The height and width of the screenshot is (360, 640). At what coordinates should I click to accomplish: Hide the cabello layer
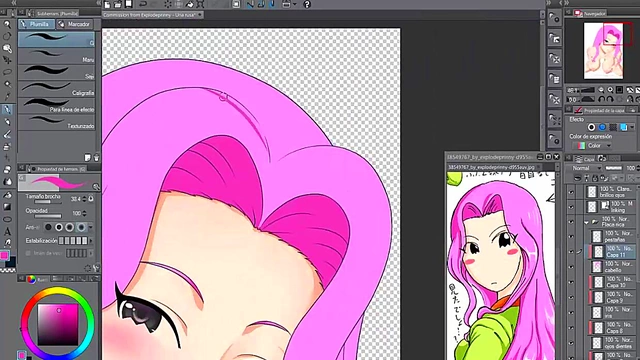[571, 267]
